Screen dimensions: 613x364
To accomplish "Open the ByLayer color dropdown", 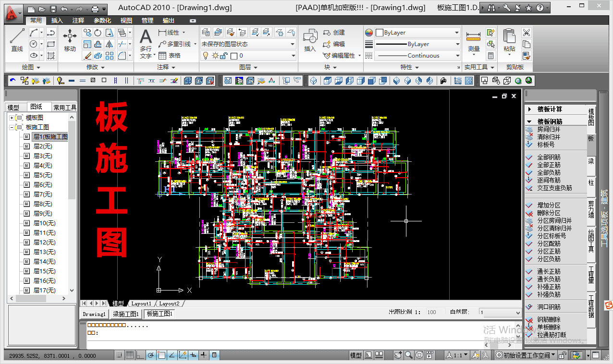I will (x=417, y=33).
